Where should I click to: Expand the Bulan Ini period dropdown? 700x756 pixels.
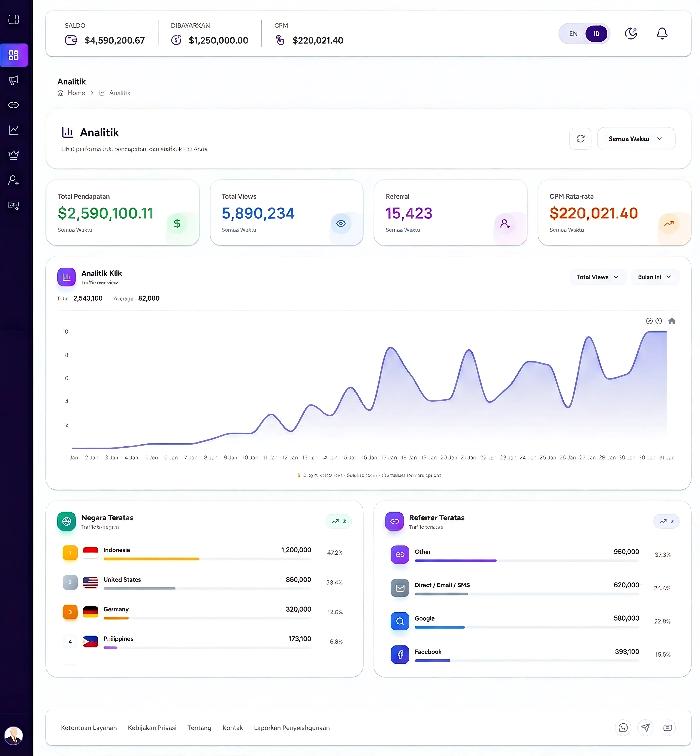click(654, 277)
